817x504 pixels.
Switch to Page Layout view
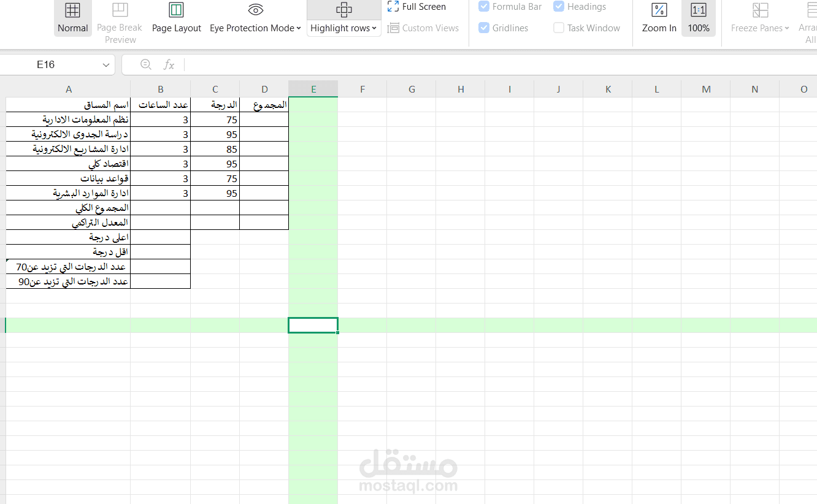click(x=177, y=18)
